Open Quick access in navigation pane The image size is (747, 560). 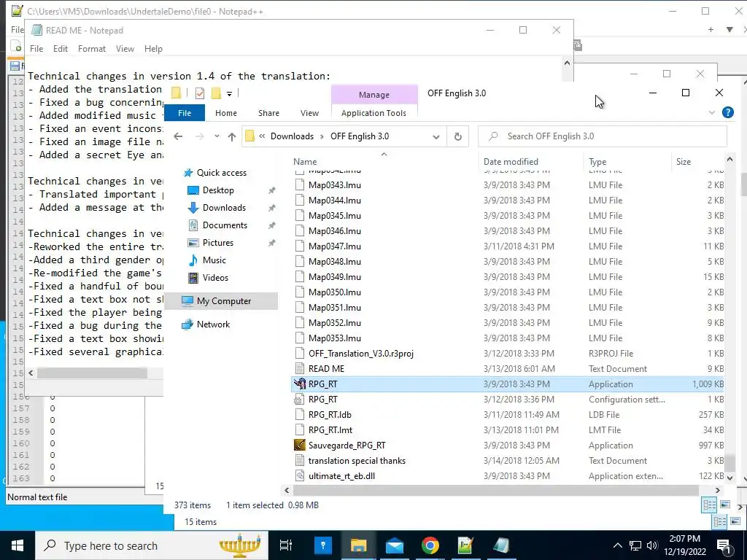[221, 173]
